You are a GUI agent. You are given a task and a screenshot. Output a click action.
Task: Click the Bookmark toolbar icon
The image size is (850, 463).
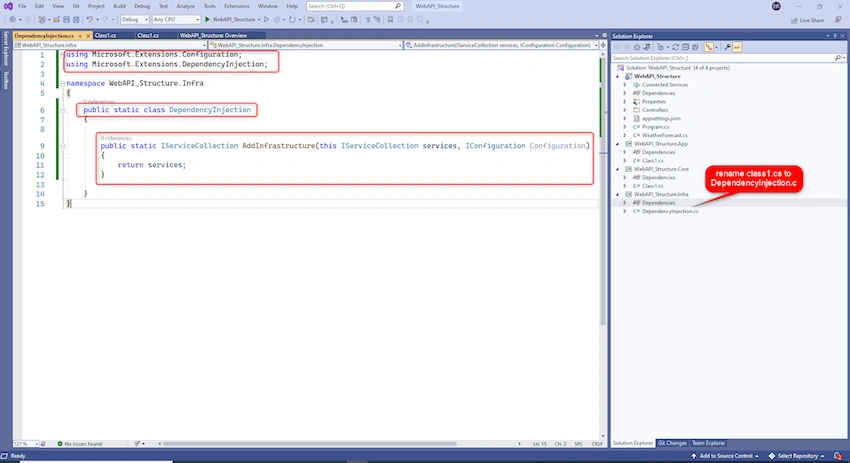coord(390,20)
